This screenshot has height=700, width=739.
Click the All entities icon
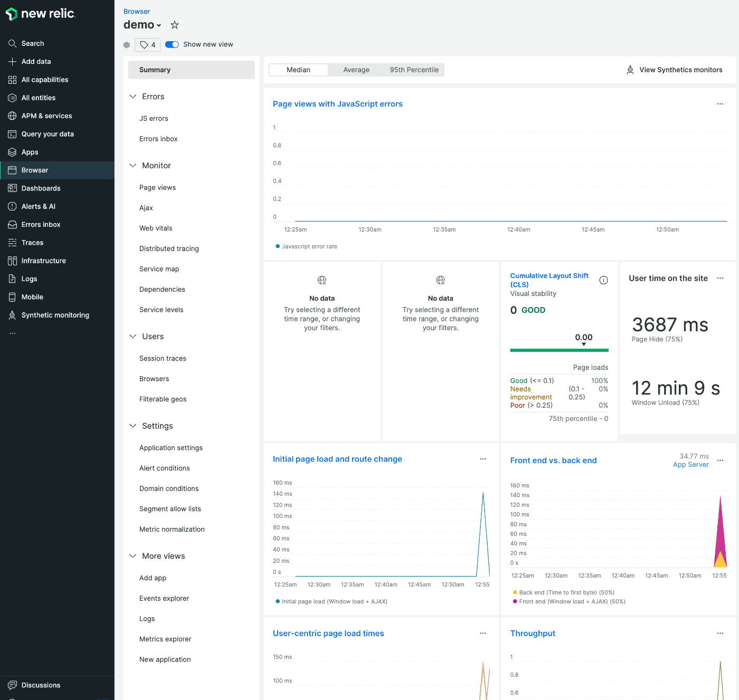click(x=12, y=98)
